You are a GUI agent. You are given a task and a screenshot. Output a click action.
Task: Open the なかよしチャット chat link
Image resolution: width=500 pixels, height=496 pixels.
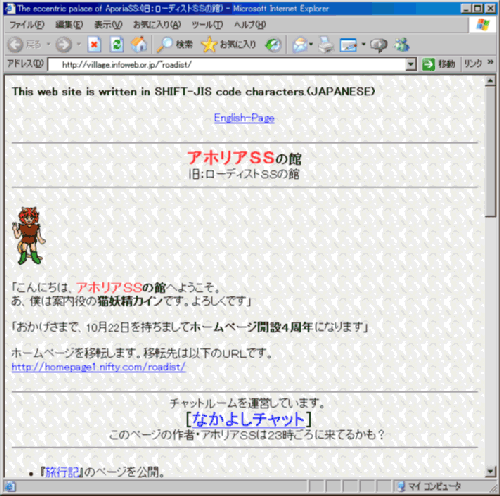click(x=248, y=419)
